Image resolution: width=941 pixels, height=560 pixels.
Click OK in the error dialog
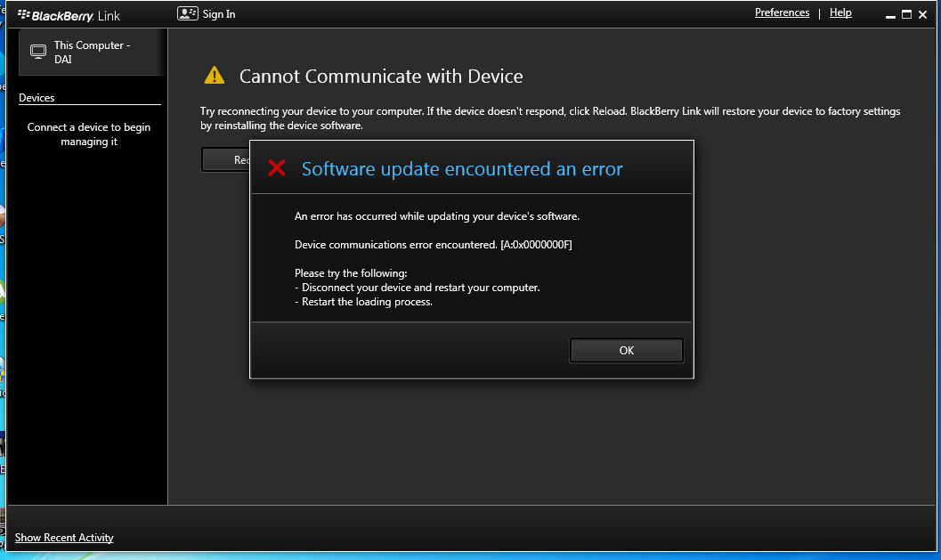pyautogui.click(x=626, y=351)
